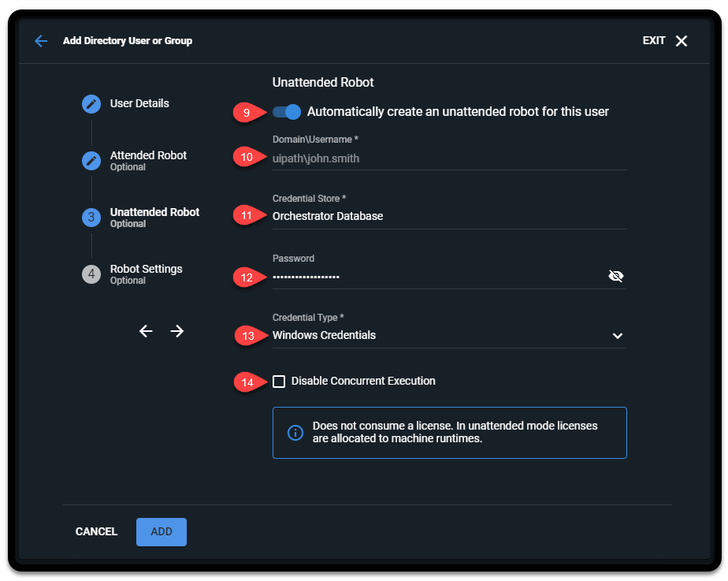Reveal the hidden password with the eye icon

(x=617, y=276)
